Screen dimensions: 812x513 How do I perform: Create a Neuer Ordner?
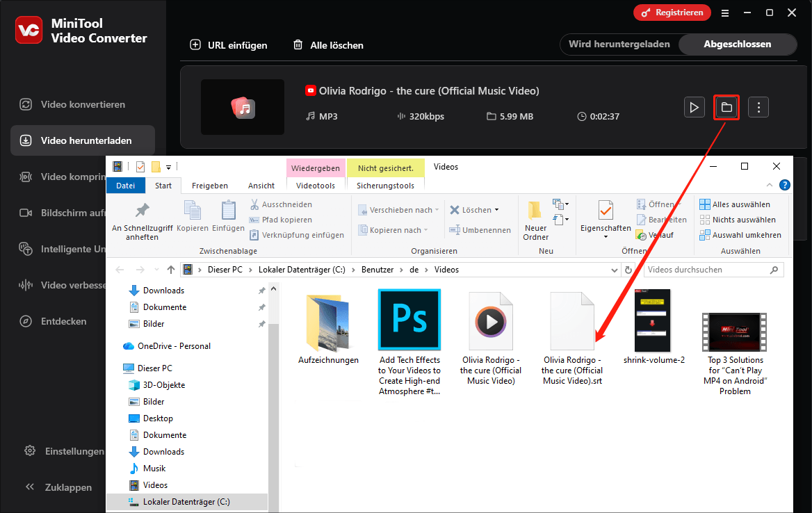(x=535, y=221)
